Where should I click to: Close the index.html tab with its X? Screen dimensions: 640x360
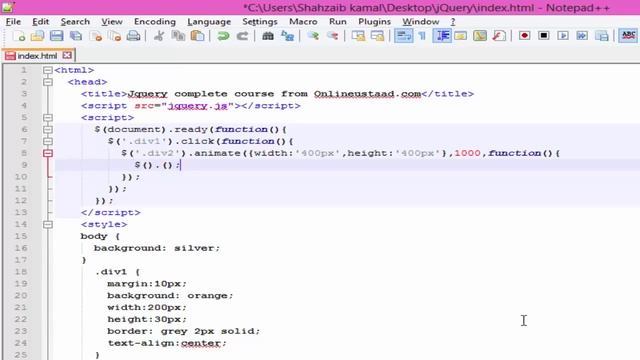tap(67, 55)
